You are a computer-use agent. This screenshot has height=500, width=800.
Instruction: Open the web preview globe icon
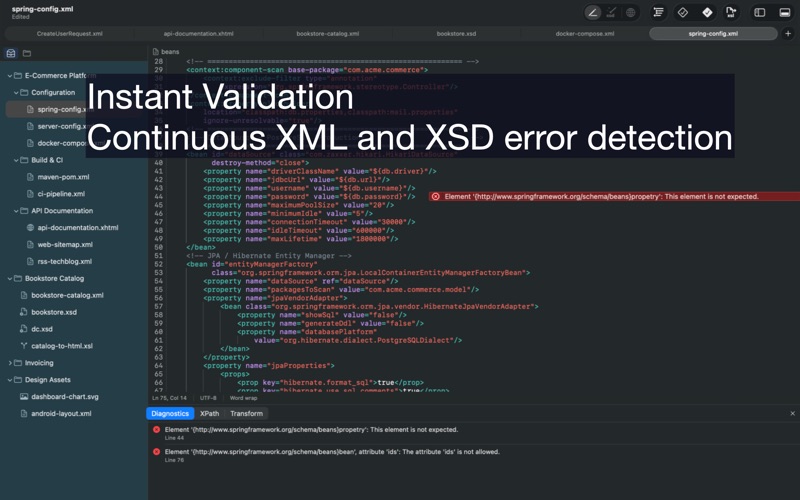tap(631, 13)
